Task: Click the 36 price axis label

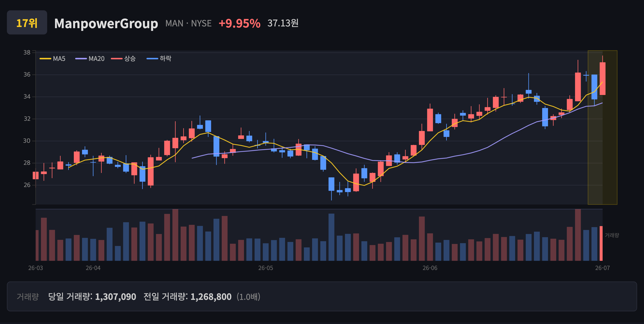Action: coord(27,74)
